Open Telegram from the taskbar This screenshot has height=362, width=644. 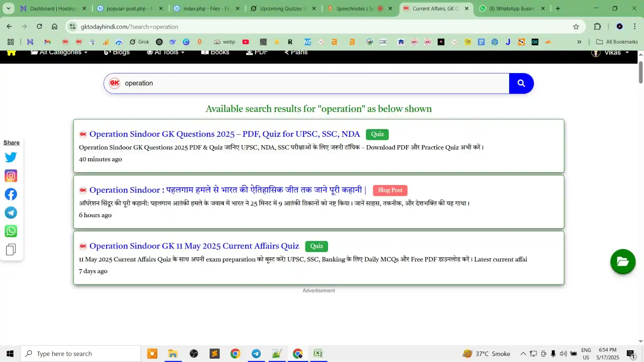tap(256, 354)
